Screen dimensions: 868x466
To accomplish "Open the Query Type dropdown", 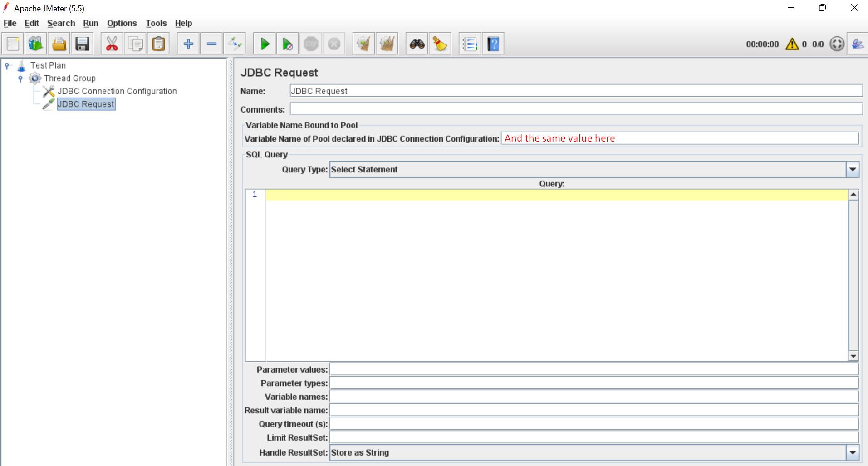I will [853, 169].
